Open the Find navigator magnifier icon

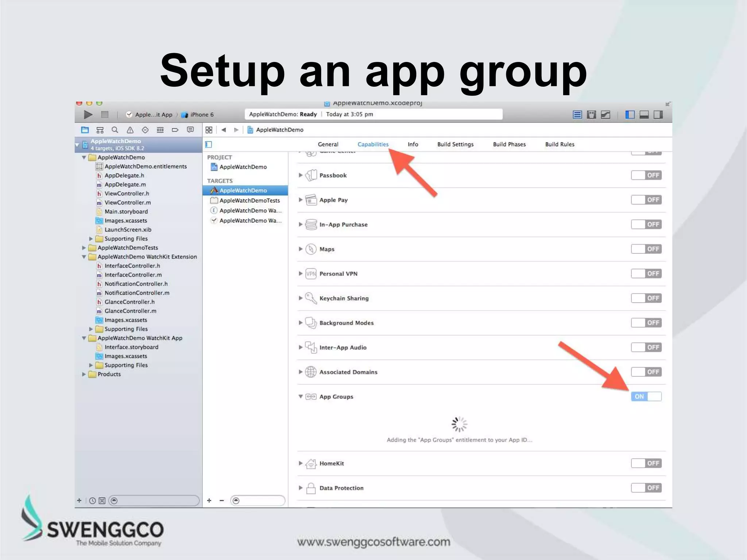115,130
